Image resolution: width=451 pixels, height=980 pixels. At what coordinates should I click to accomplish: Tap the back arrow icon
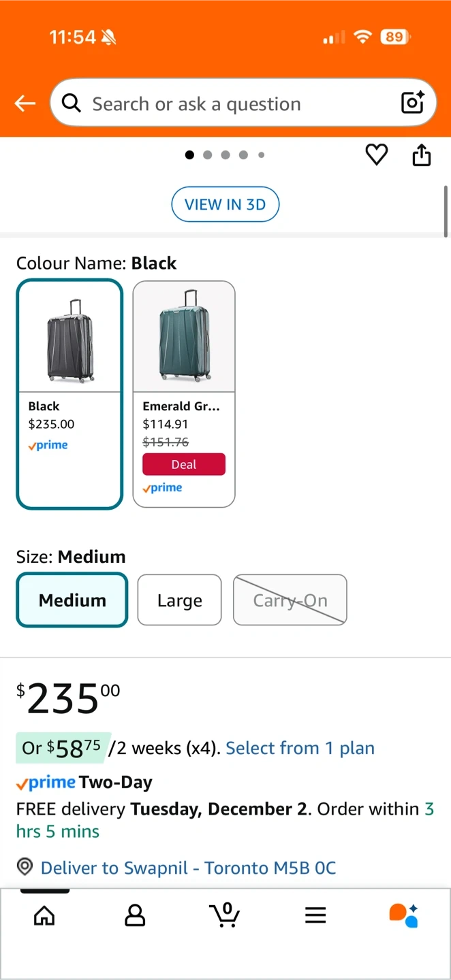pyautogui.click(x=25, y=103)
